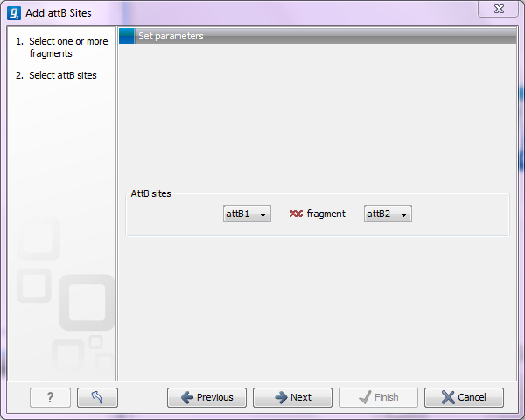Click the blue square icon beside Set parameters
This screenshot has width=525, height=420.
[127, 37]
